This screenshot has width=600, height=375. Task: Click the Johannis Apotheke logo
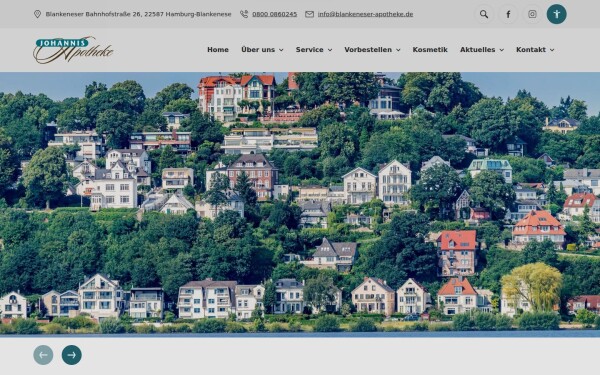tap(73, 50)
